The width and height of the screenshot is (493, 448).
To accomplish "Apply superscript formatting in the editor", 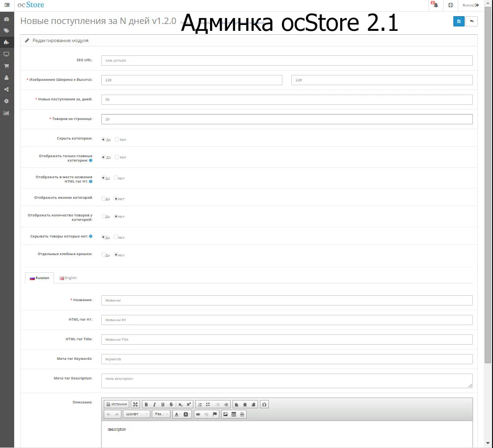I will tap(188, 404).
